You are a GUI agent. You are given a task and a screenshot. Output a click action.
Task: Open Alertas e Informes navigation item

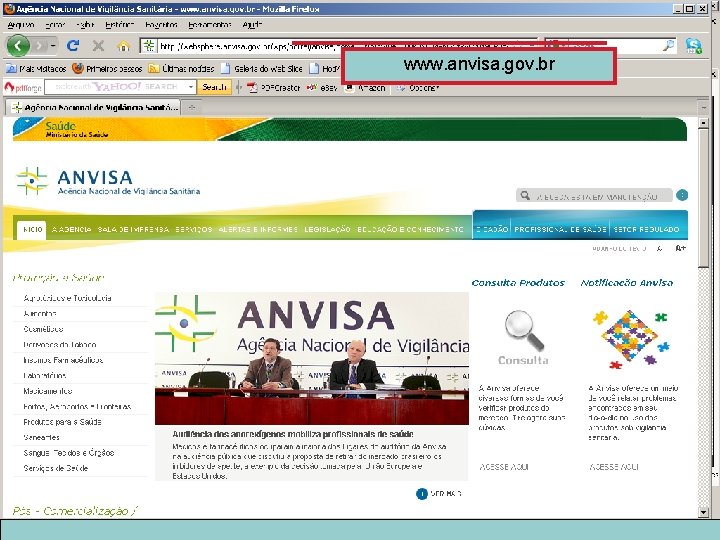coord(258,230)
